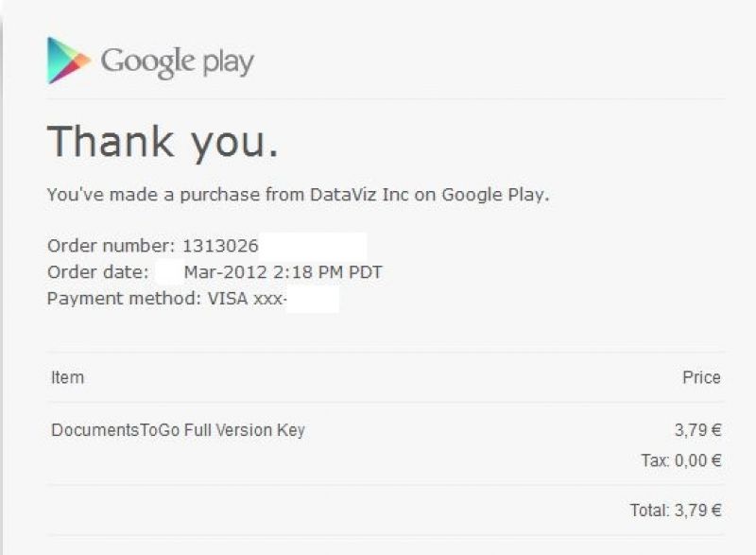The width and height of the screenshot is (756, 555).
Task: Click the Item column header
Action: (67, 377)
